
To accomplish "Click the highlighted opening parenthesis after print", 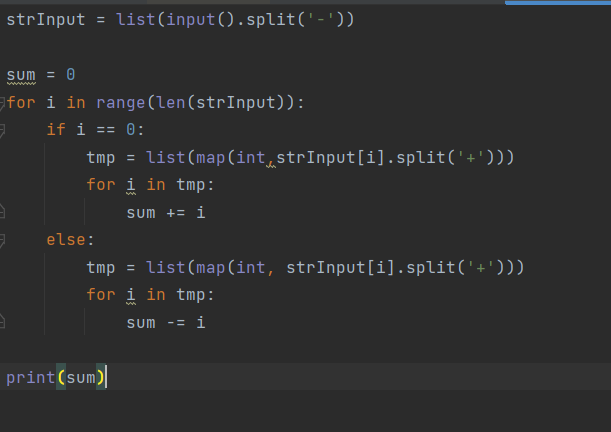I will (x=61, y=377).
